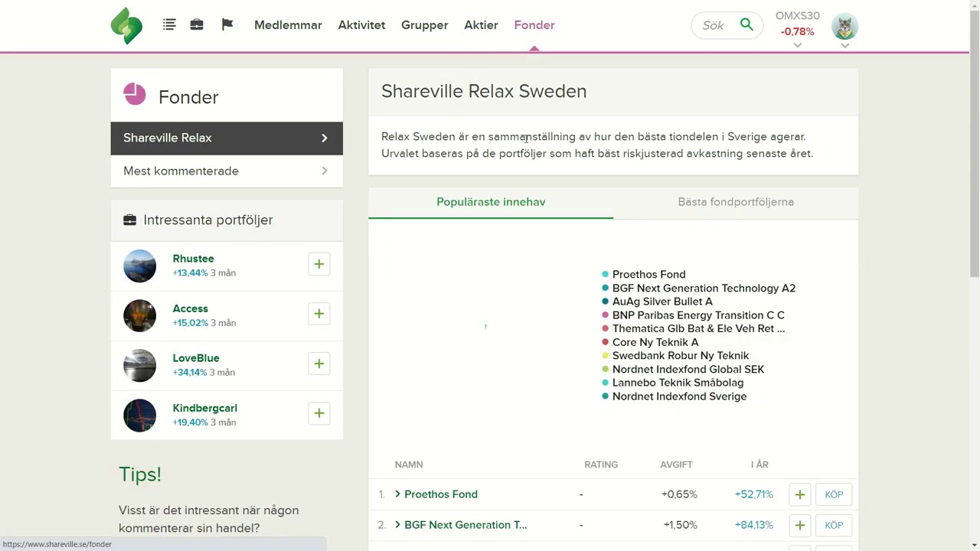
Task: Select BGF Next Generation Technology A2 legend entry
Action: coord(704,288)
